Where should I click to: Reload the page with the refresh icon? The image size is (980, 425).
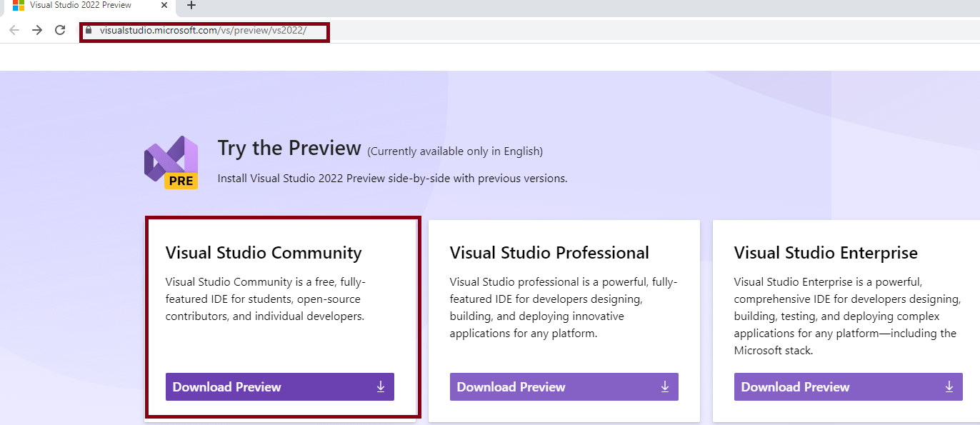pos(60,30)
